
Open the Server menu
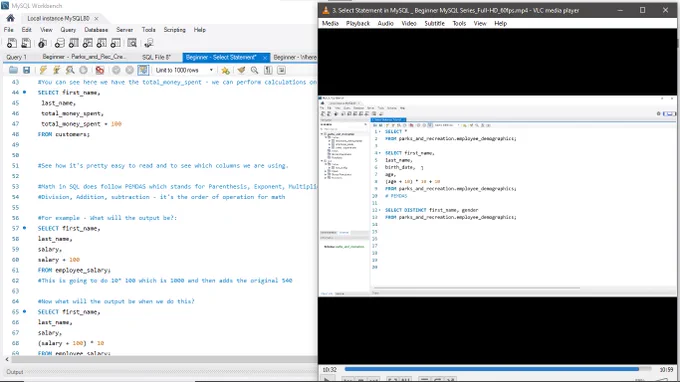point(124,29)
